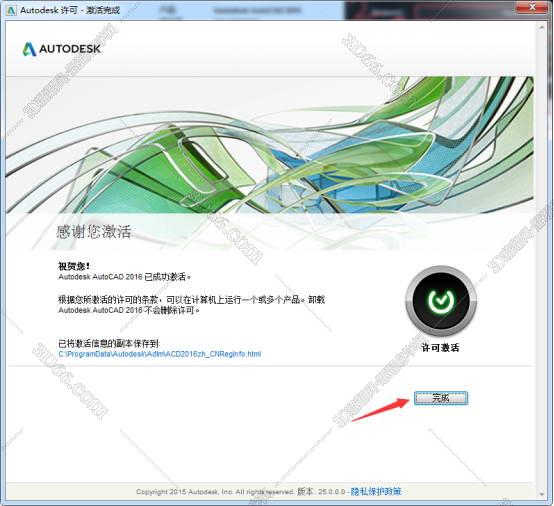The image size is (554, 506).
Task: Click the scrollbar down arrow
Action: click(x=542, y=494)
